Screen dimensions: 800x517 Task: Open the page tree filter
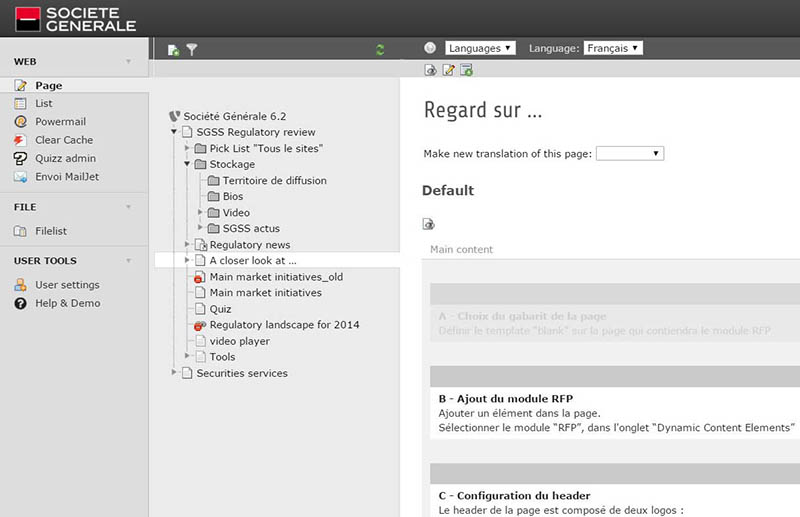(x=192, y=50)
